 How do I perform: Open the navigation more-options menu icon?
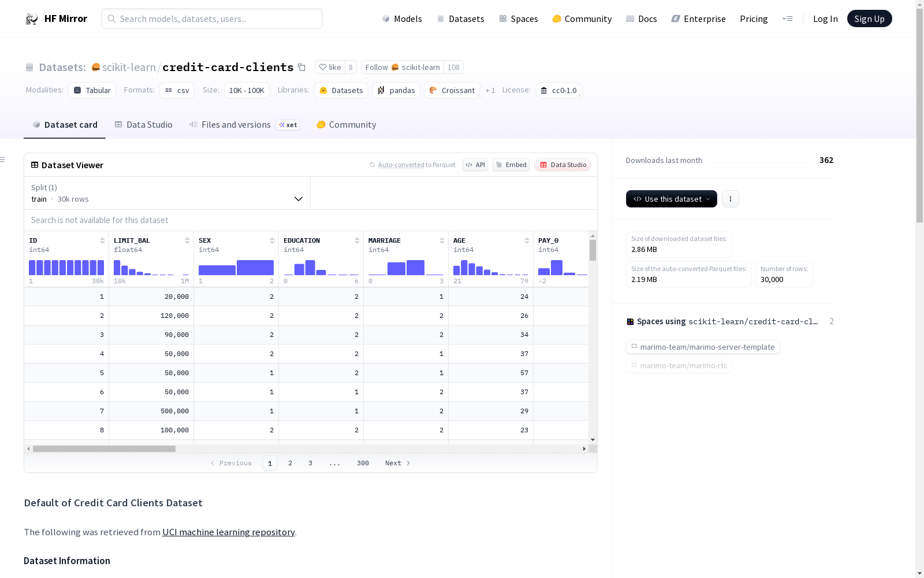pos(787,18)
